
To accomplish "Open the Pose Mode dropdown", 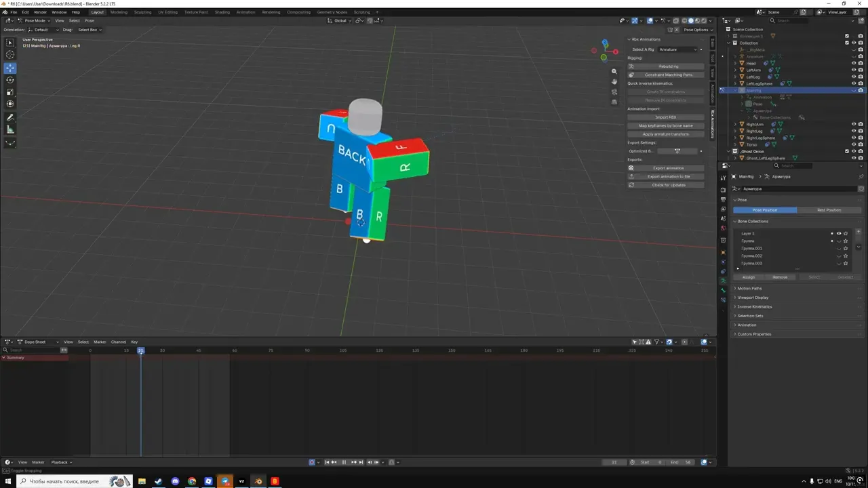I will [x=34, y=20].
